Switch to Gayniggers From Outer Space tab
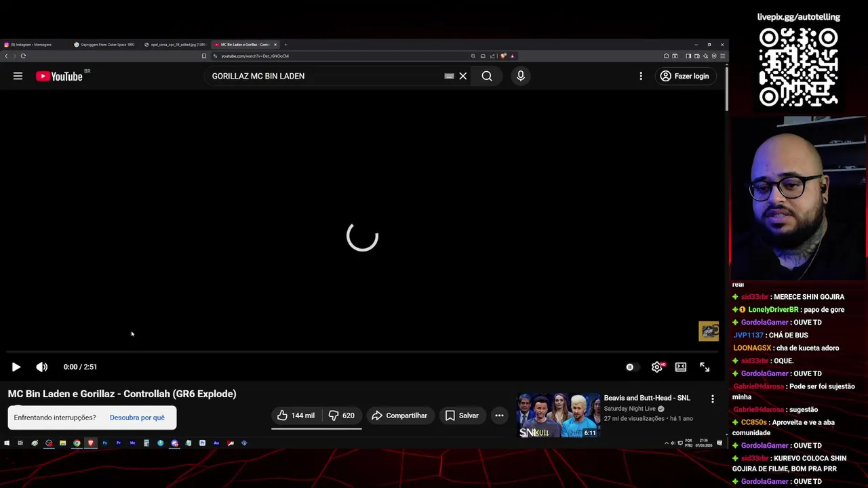This screenshot has width=868, height=488. click(x=104, y=45)
